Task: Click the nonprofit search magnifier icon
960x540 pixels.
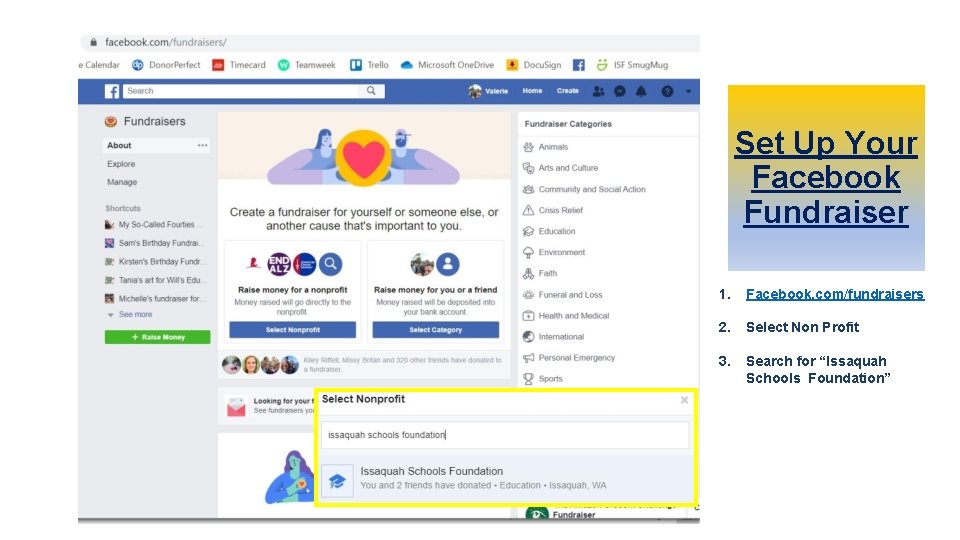Action: coord(330,264)
